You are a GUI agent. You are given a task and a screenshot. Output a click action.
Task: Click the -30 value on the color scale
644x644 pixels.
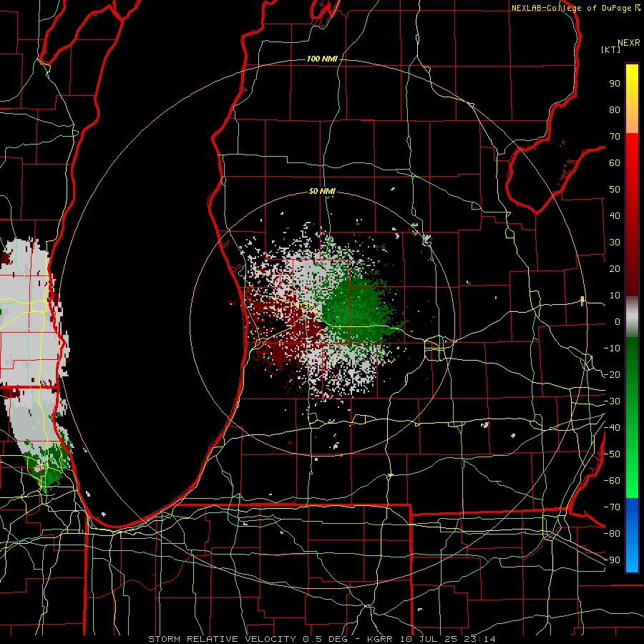click(x=612, y=401)
